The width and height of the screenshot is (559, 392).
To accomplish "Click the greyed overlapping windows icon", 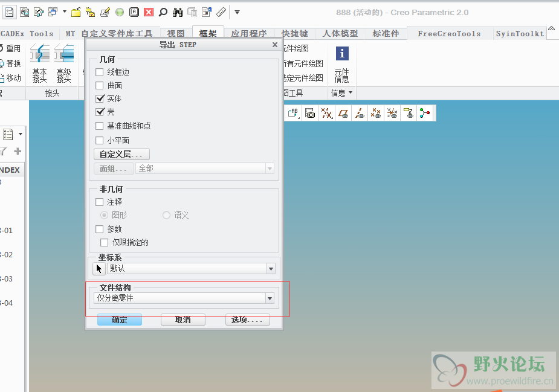I will click(192, 13).
